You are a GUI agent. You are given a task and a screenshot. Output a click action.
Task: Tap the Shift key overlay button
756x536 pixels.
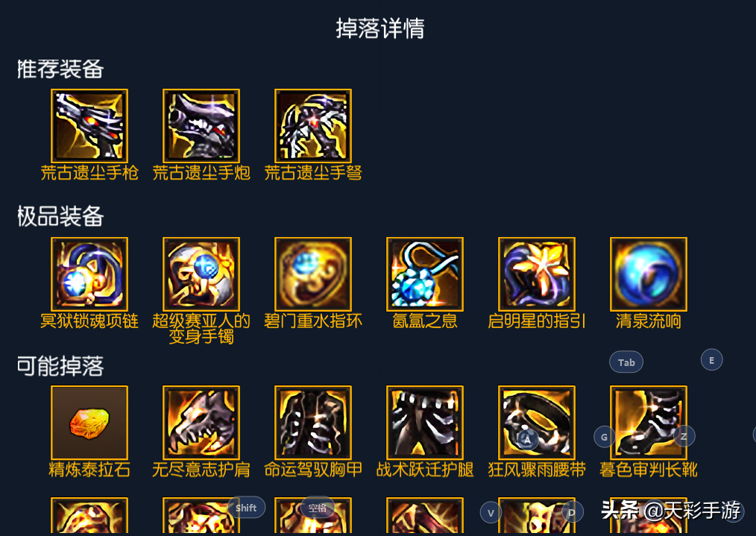click(x=246, y=508)
